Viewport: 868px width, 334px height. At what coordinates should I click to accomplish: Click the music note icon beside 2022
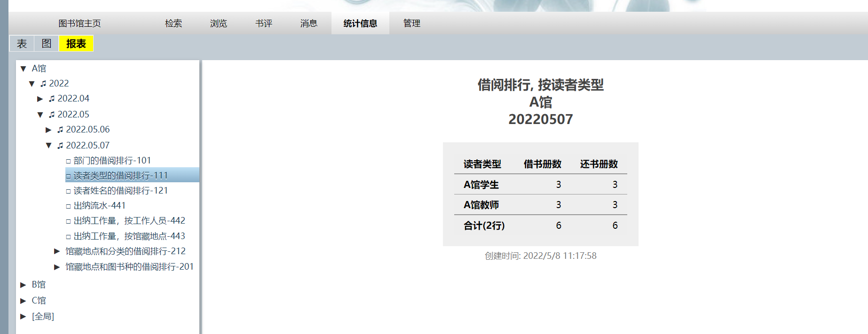[x=43, y=84]
